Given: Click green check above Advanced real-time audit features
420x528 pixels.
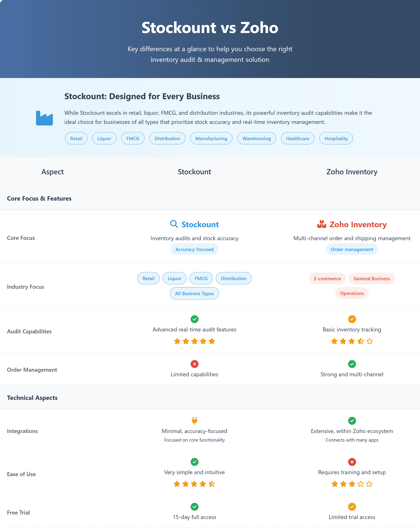Looking at the screenshot, I should pos(195,319).
